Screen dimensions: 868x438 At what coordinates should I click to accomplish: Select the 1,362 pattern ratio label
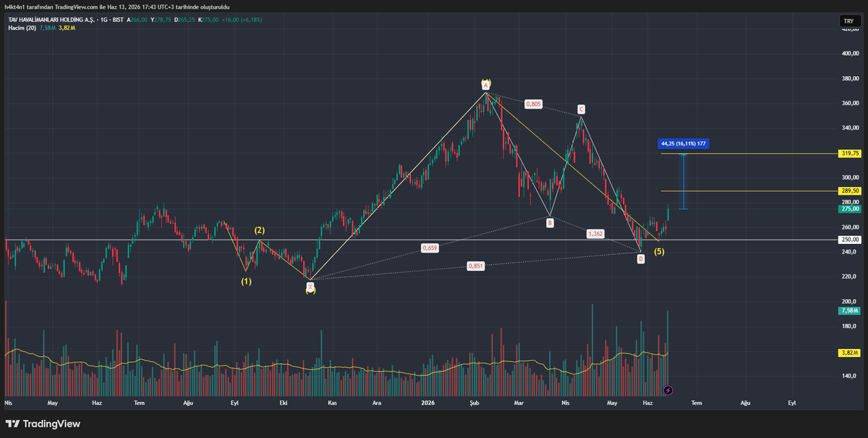click(x=595, y=234)
